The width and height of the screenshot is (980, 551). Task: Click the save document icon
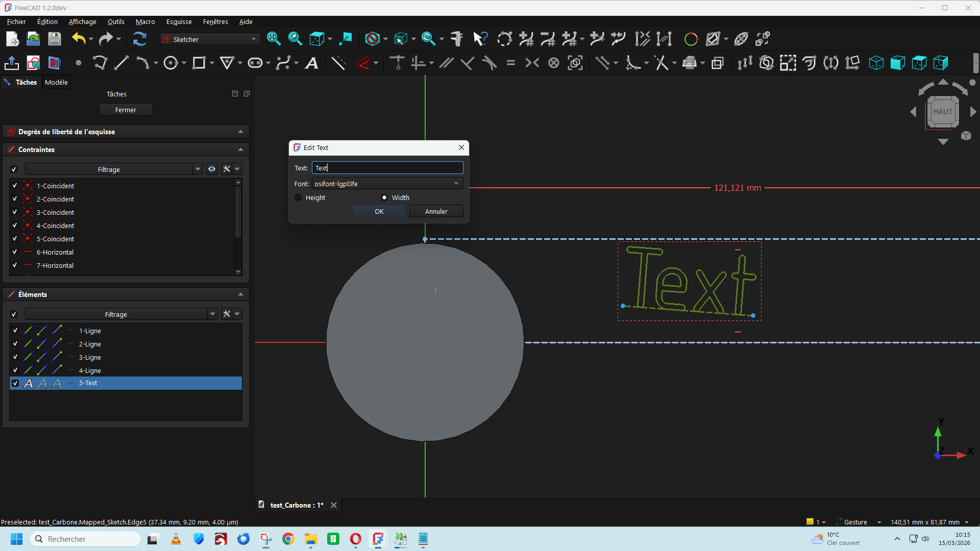(x=55, y=39)
